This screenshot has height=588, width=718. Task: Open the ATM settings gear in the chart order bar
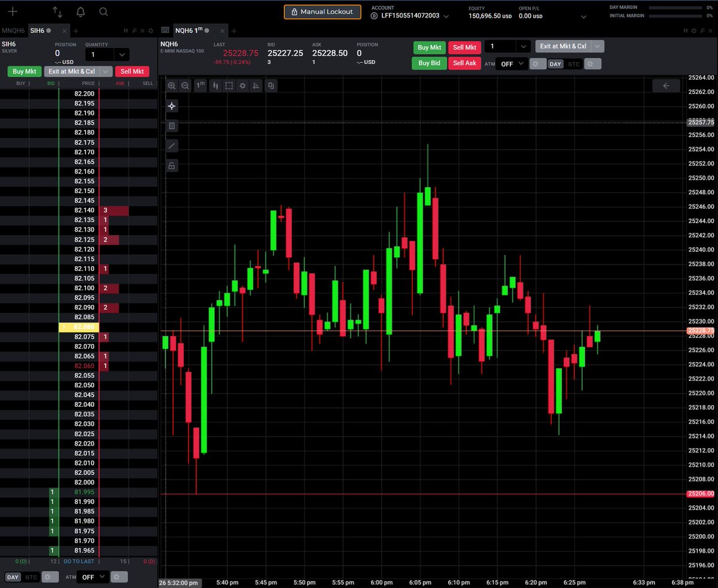click(x=538, y=64)
